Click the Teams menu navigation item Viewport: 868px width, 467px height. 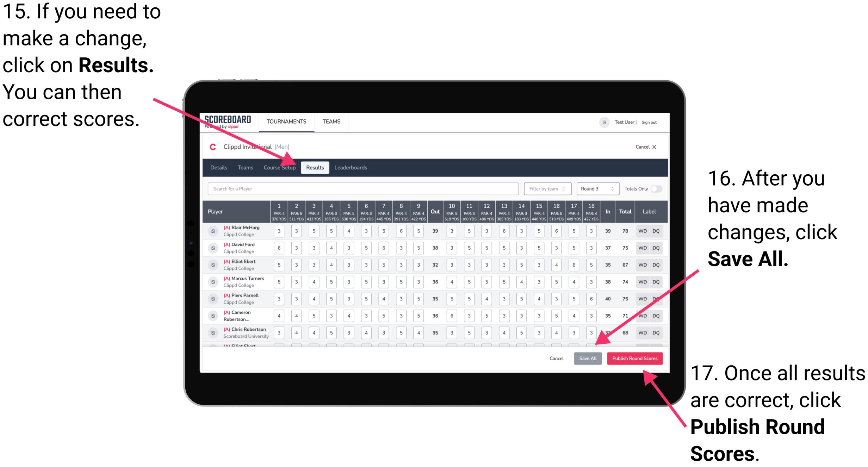(x=242, y=167)
